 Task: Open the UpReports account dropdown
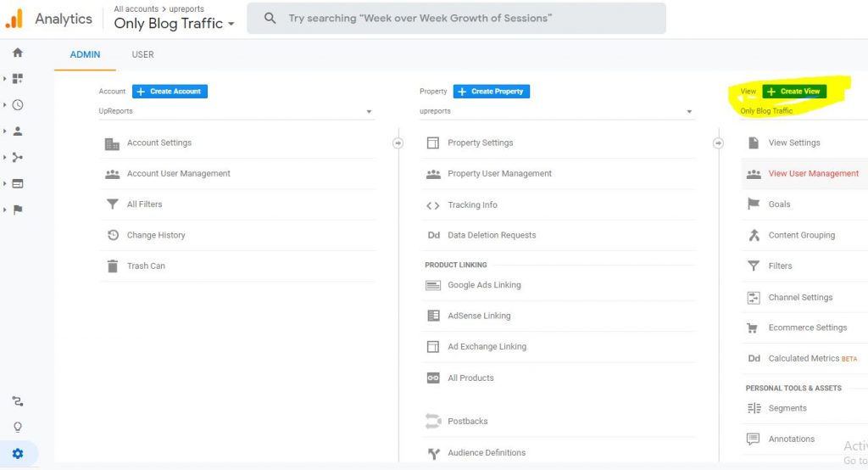[237, 111]
